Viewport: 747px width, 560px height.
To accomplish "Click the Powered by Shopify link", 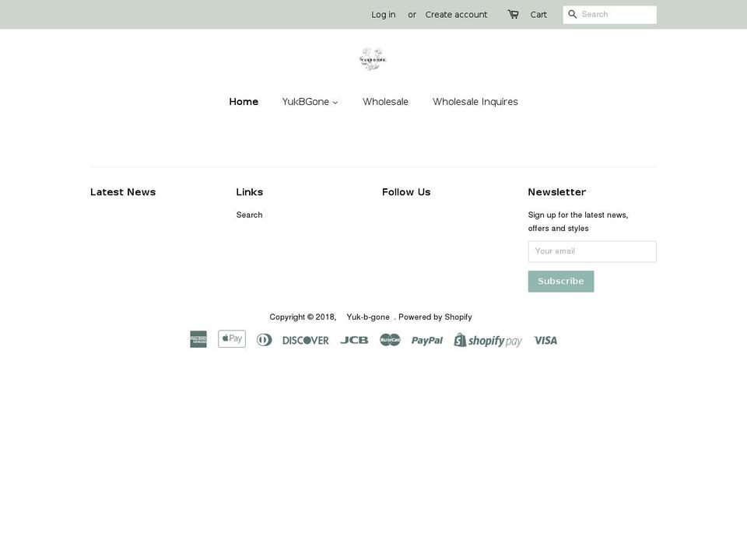I will 435,317.
